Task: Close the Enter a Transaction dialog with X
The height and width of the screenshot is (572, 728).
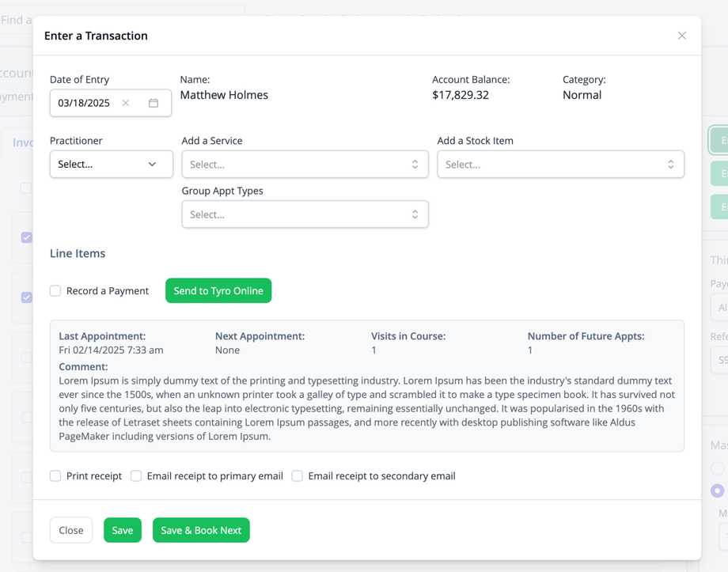Action: (x=681, y=36)
